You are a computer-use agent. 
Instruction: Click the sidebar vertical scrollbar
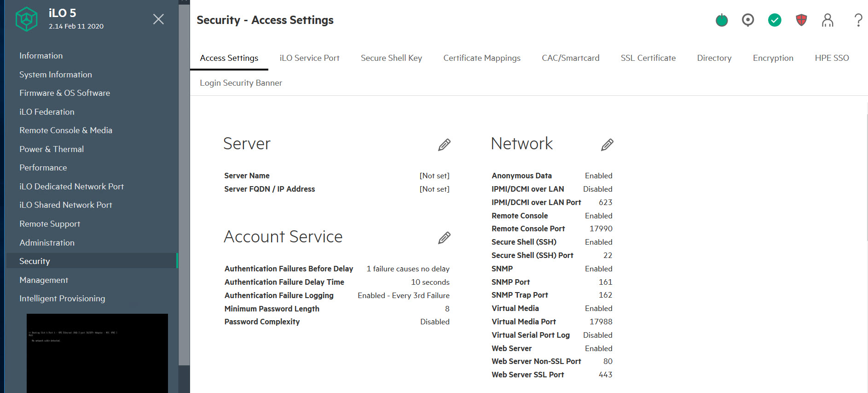pos(184,184)
